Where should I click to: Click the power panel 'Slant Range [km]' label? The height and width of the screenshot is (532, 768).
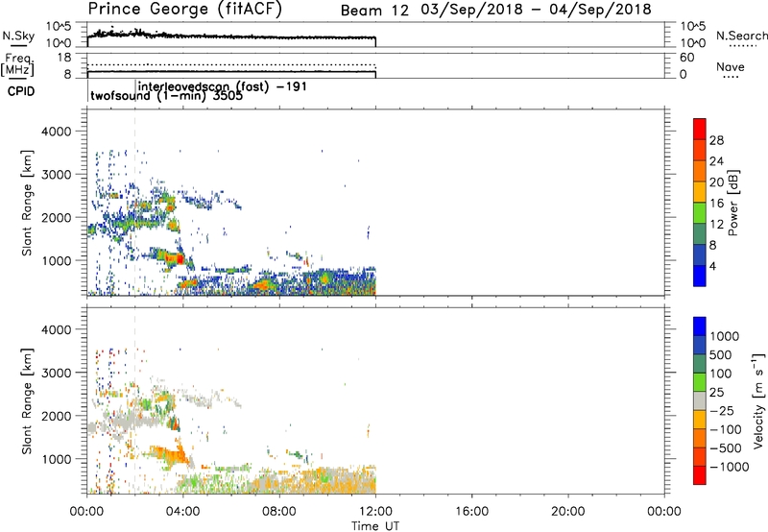[x=27, y=203]
